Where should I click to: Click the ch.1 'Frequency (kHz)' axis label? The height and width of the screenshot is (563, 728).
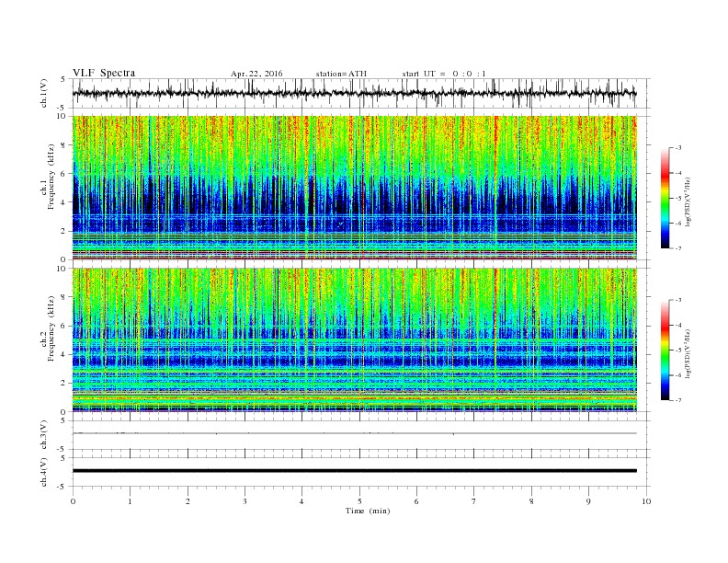click(51, 176)
